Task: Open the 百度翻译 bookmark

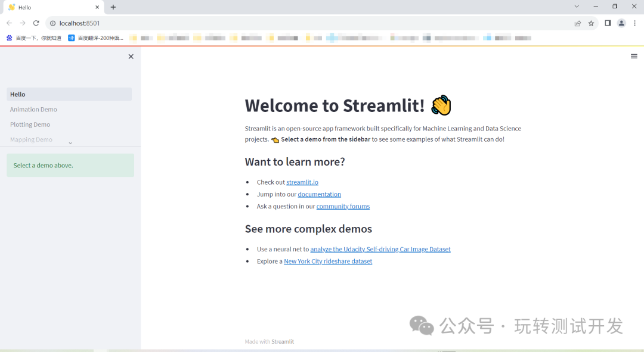Action: (x=95, y=38)
